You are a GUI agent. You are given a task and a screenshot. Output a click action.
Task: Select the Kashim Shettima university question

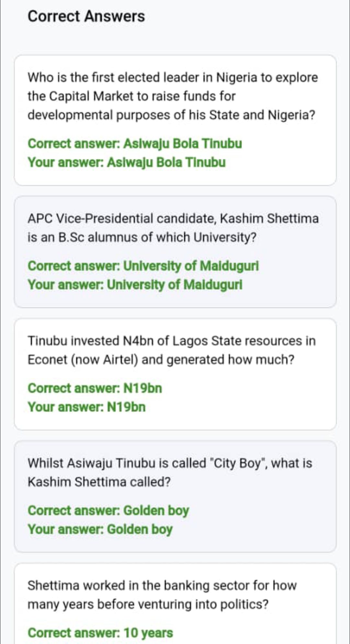point(173,228)
